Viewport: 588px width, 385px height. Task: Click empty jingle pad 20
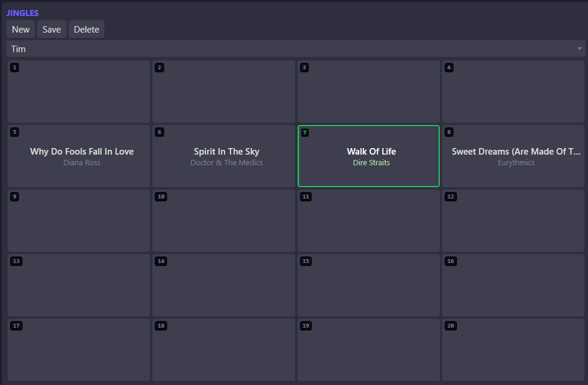(513, 350)
